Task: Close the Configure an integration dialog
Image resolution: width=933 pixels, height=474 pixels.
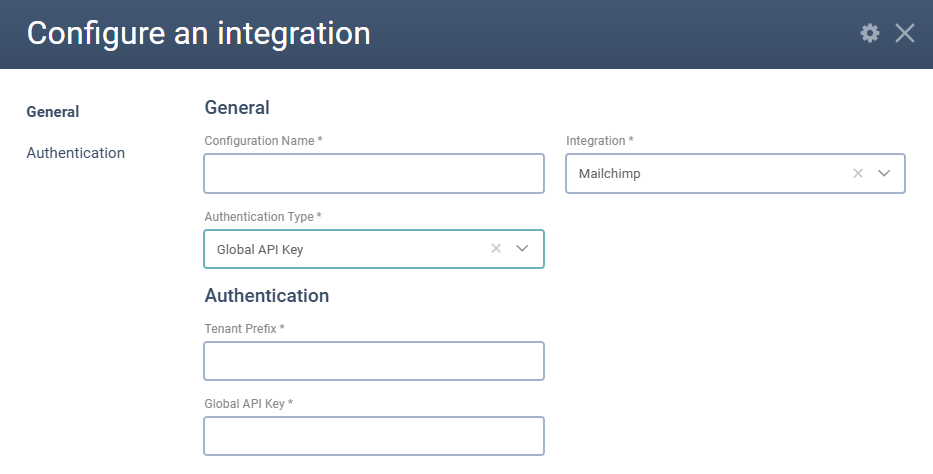Action: point(905,33)
